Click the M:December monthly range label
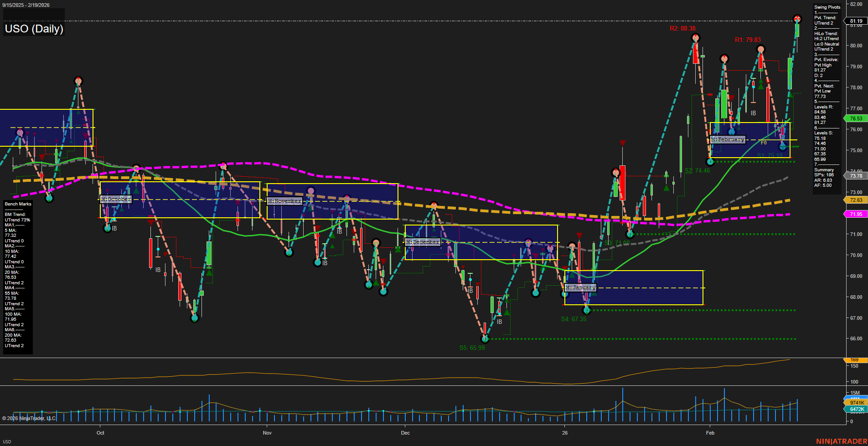Screen dimensions: 868x446 pyautogui.click(x=423, y=242)
